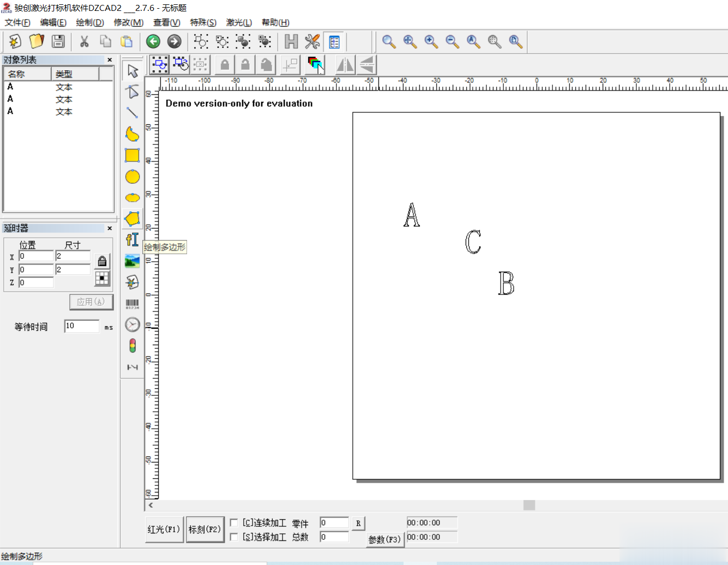This screenshot has width=728, height=565.
Task: Click the first zoom magnifier icon
Action: point(389,41)
